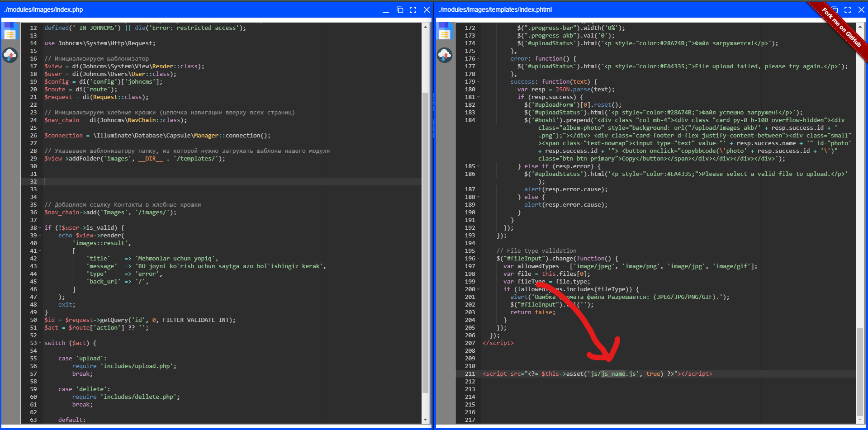Viewport: 868px width, 430px height.
Task: Minimize the index.php editor window
Action: click(386, 10)
